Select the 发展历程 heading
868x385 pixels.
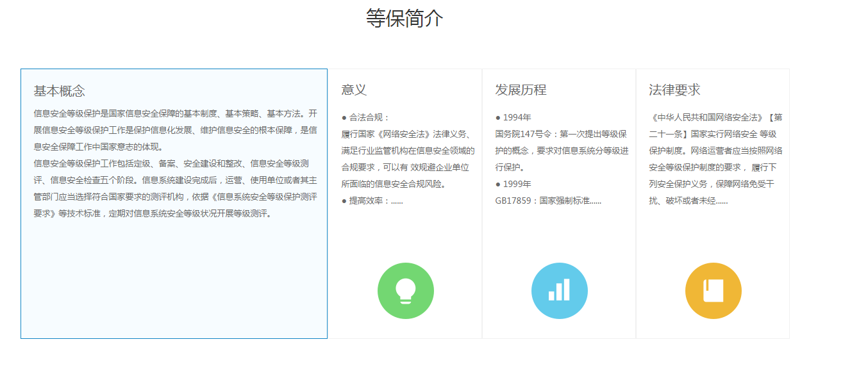521,90
